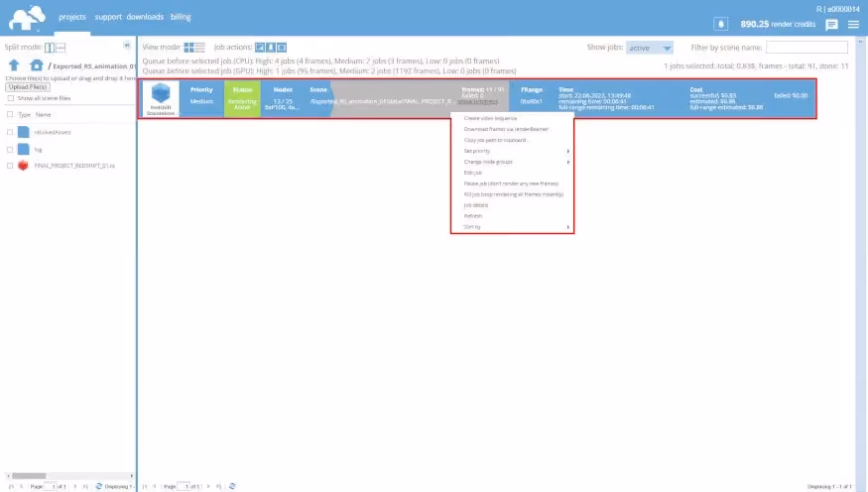
Task: Go to next page in jobs pager
Action: (x=208, y=486)
